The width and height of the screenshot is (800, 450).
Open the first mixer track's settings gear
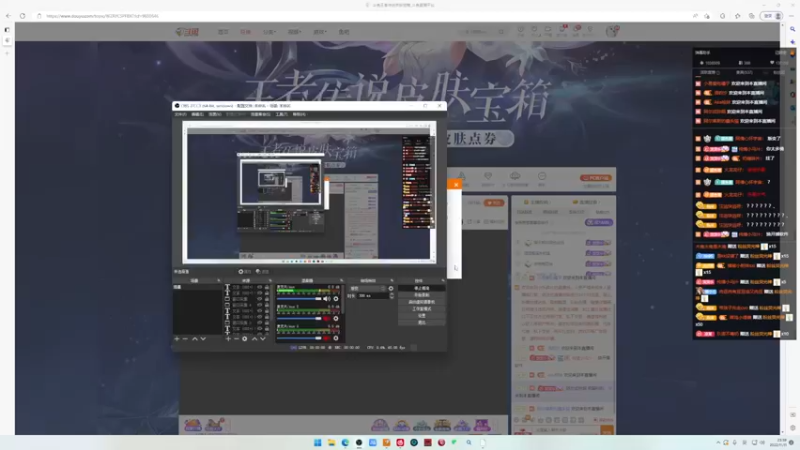pyautogui.click(x=336, y=299)
